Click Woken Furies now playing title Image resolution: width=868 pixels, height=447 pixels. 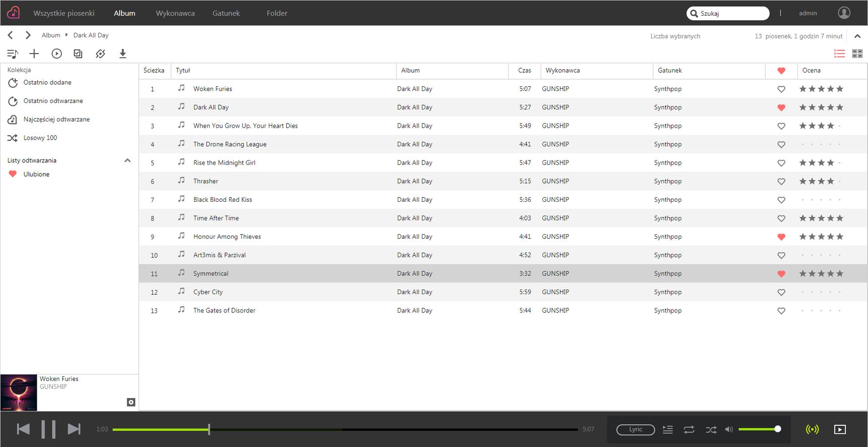click(59, 379)
